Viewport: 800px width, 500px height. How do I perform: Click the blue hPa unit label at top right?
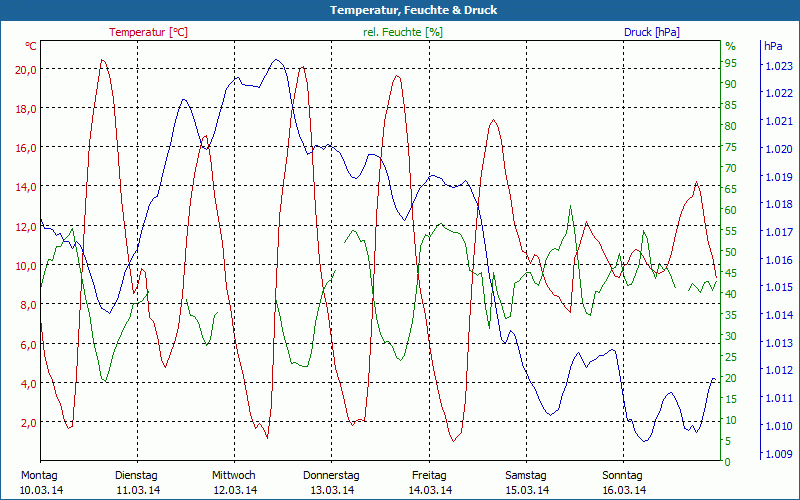click(773, 46)
